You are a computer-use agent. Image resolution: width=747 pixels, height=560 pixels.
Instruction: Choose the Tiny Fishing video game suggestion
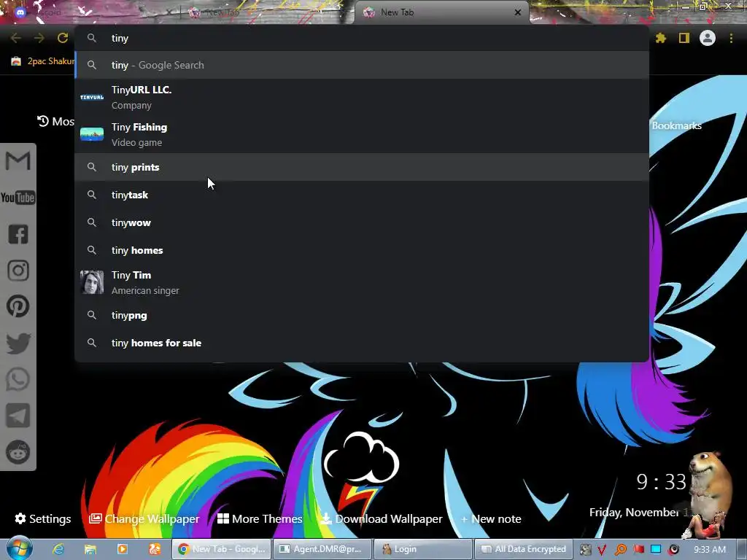(362, 135)
